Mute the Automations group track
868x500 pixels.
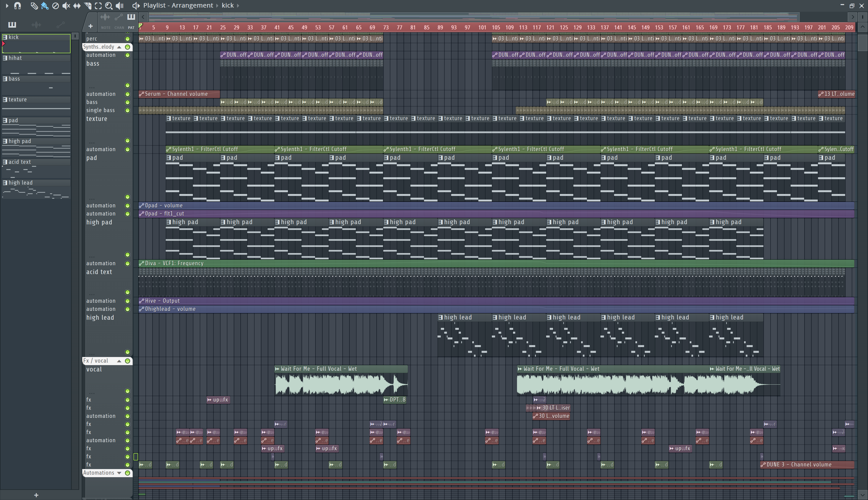[128, 473]
